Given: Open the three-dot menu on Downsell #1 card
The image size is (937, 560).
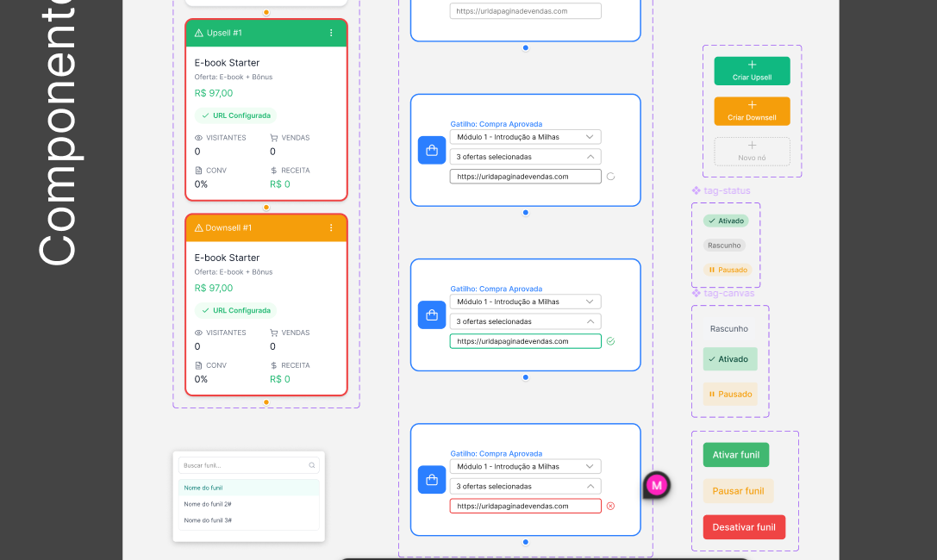Looking at the screenshot, I should (331, 227).
